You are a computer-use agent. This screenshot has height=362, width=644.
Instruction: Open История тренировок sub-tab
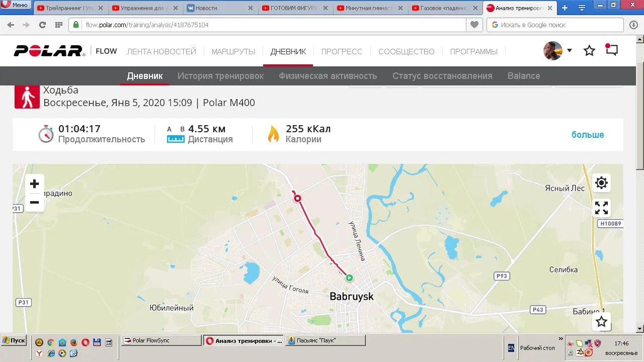[220, 76]
